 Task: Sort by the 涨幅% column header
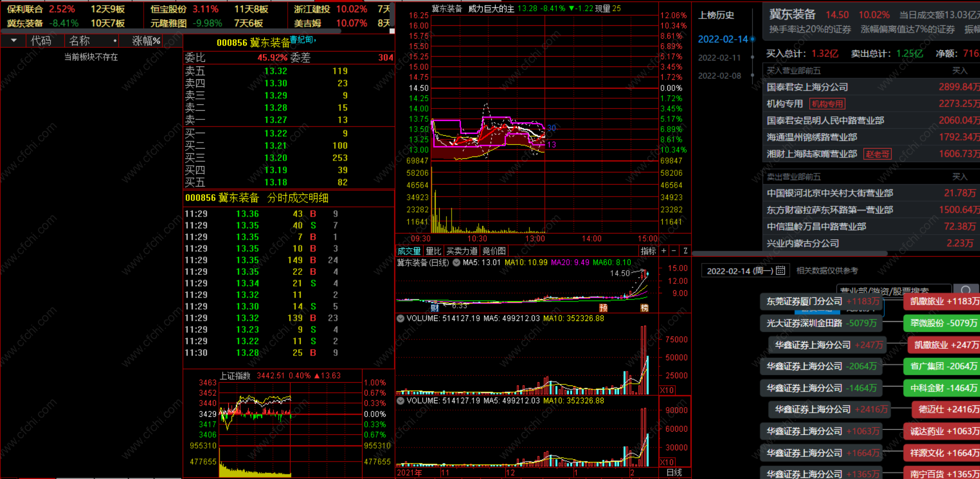tap(146, 41)
